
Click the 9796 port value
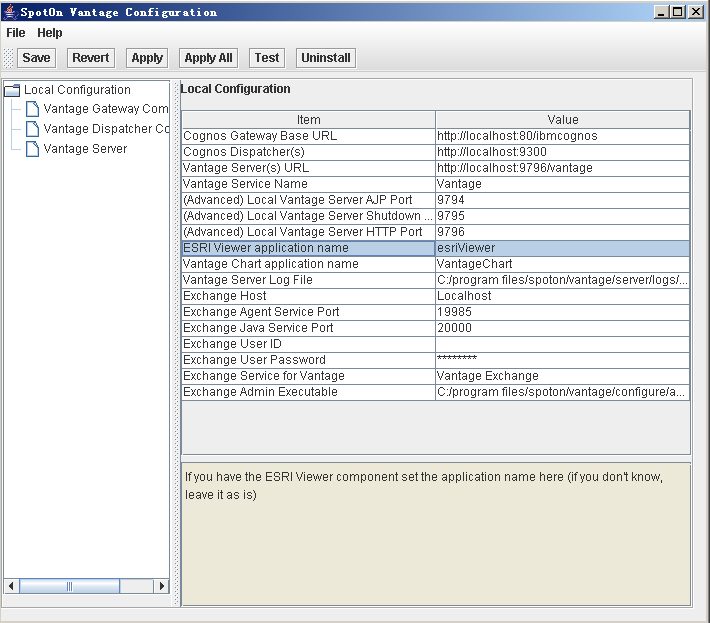pyautogui.click(x=562, y=232)
